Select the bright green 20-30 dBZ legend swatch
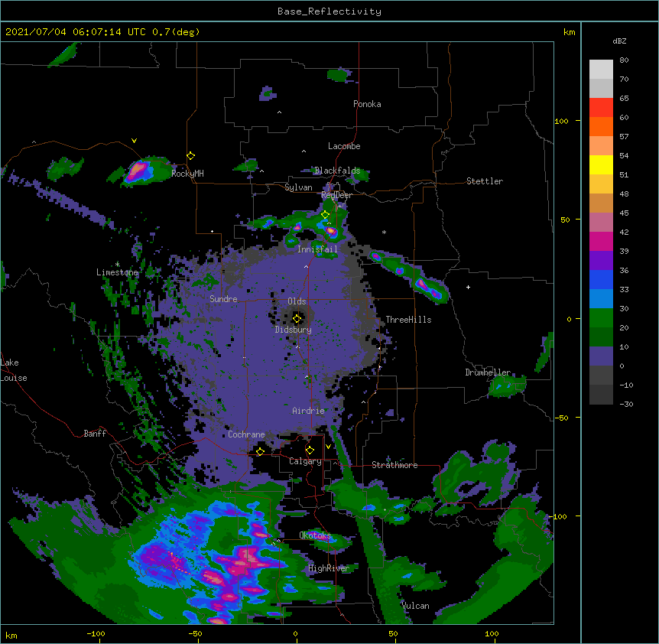The height and width of the screenshot is (644, 659). (601, 318)
